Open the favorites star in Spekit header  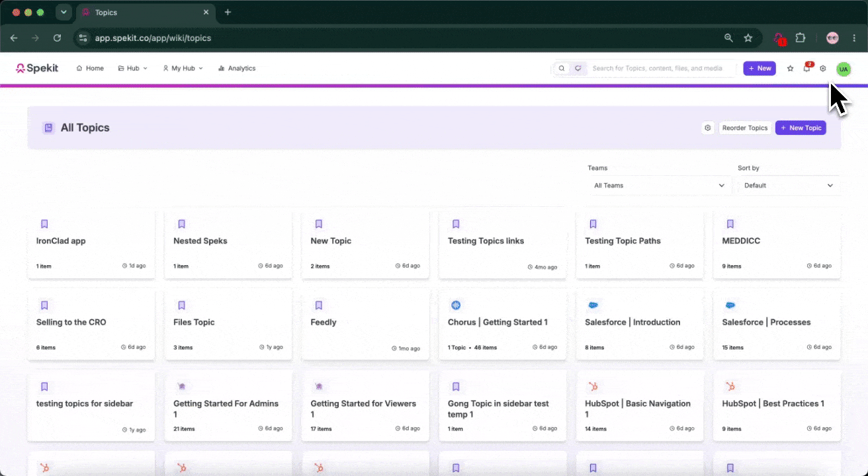click(x=790, y=68)
